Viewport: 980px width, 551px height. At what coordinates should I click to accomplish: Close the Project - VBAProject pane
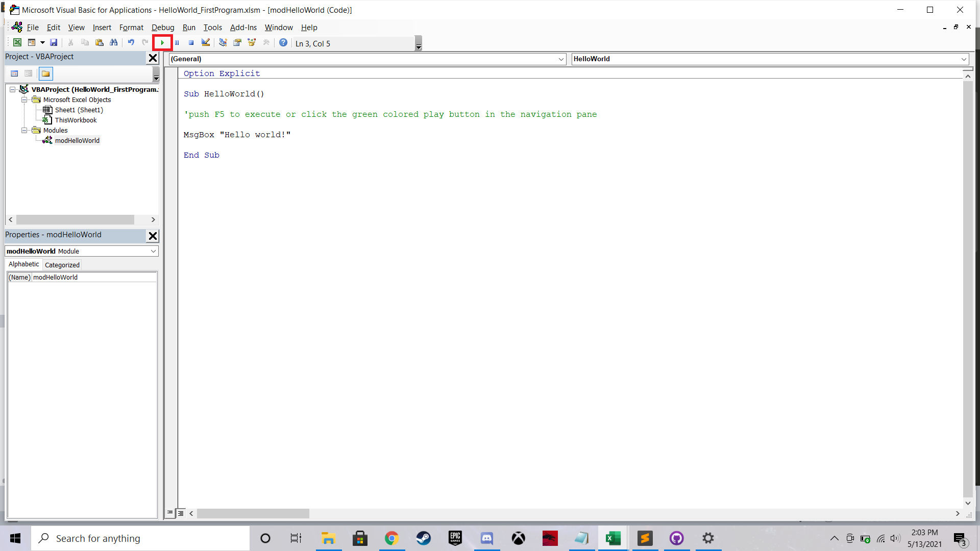(x=153, y=58)
